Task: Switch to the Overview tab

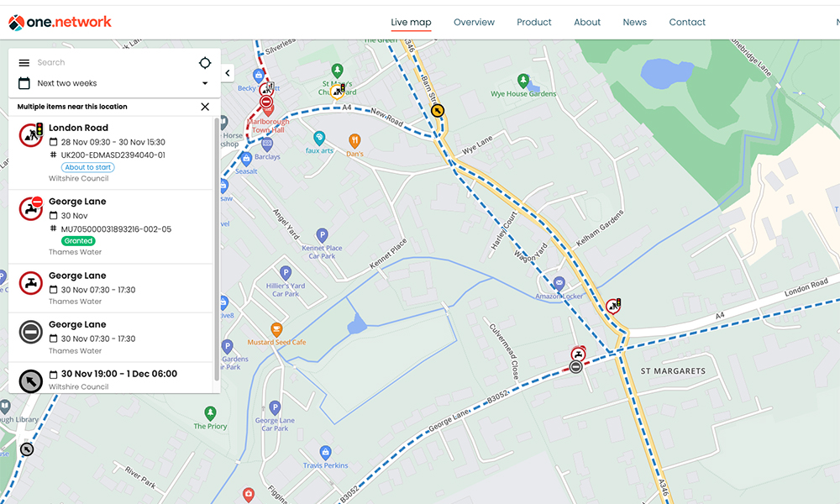Action: pos(474,23)
